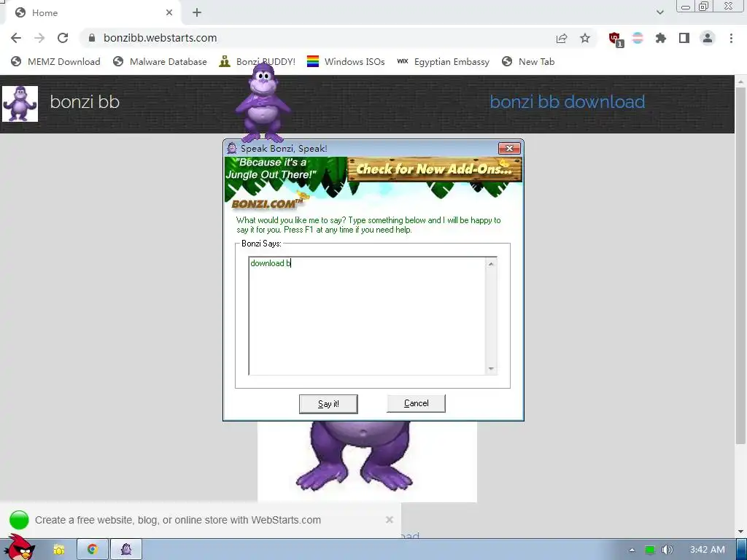The height and width of the screenshot is (560, 747).
Task: Open New Tab bookmark
Action: (x=528, y=61)
